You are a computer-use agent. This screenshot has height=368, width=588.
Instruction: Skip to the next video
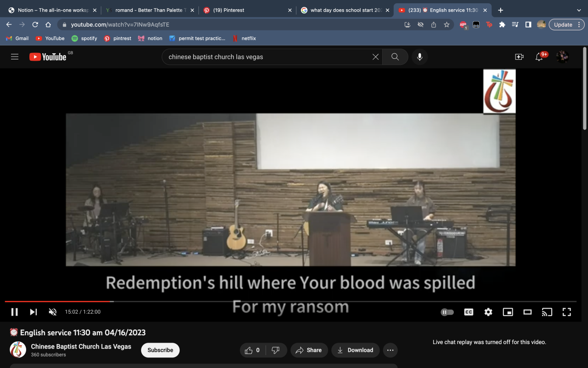34,312
